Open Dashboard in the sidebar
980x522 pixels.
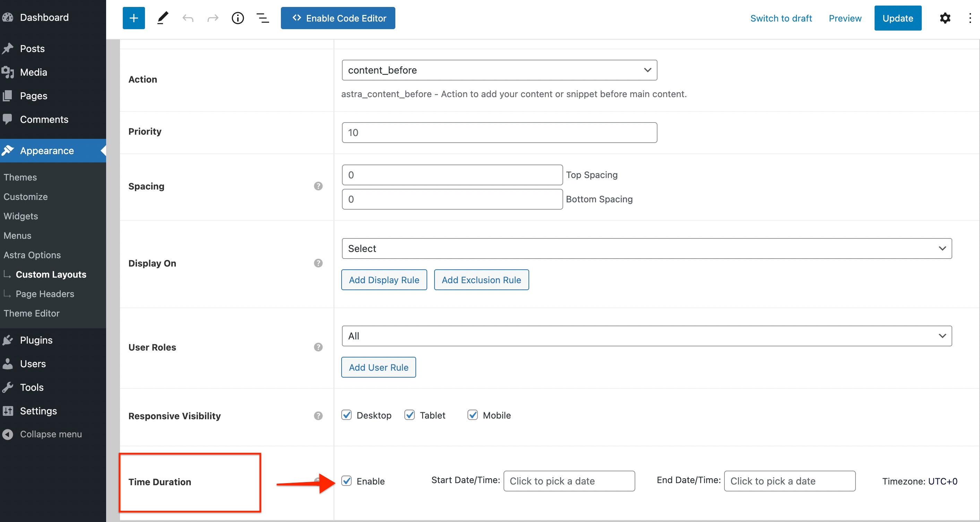44,17
